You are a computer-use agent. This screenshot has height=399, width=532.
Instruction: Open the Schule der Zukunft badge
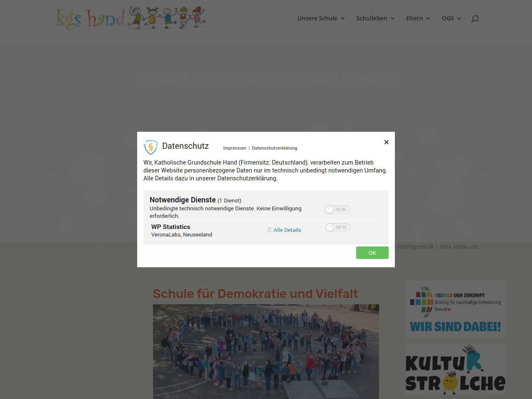click(x=455, y=309)
